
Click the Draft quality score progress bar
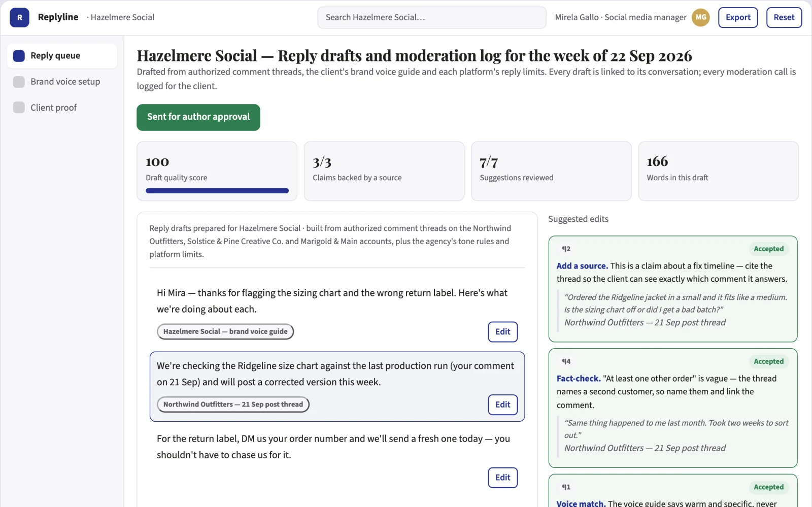tap(217, 191)
